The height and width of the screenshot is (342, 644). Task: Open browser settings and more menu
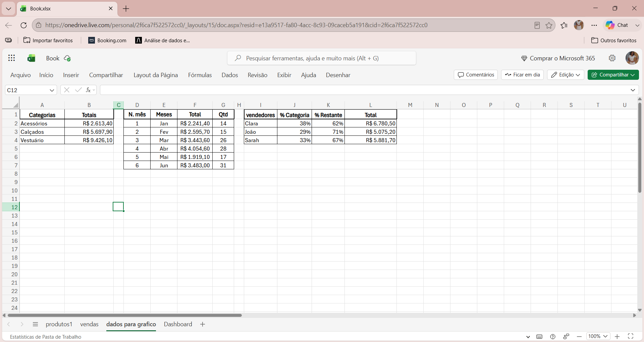click(594, 25)
